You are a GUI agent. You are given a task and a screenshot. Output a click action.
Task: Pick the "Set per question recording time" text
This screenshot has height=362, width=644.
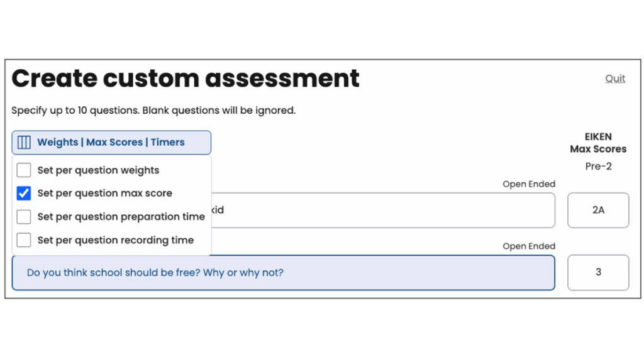(115, 240)
